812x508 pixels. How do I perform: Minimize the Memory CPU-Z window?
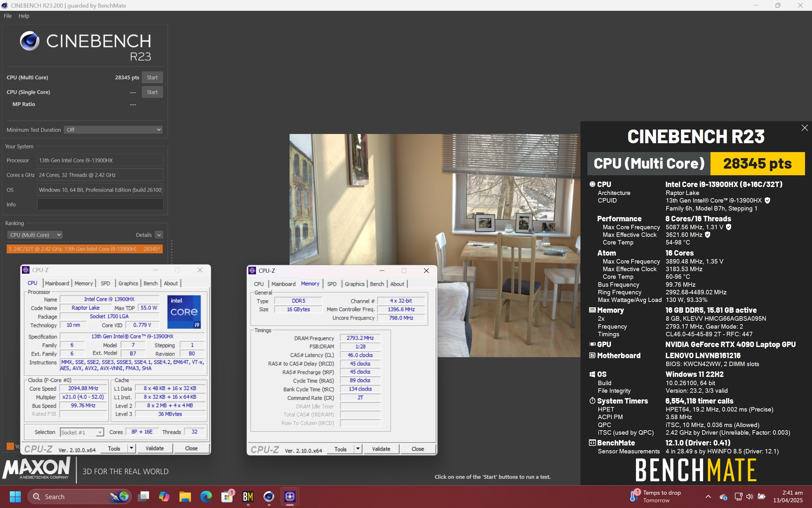382,271
